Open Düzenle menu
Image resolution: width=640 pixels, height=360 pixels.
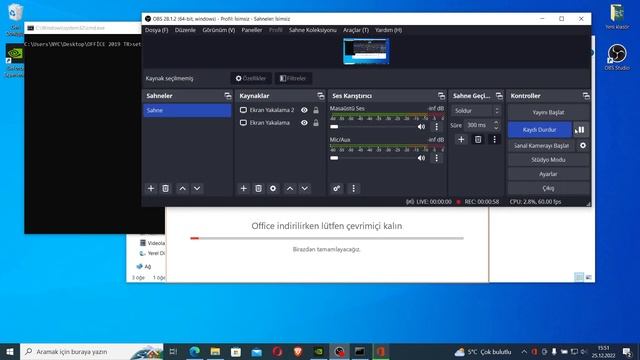point(185,30)
